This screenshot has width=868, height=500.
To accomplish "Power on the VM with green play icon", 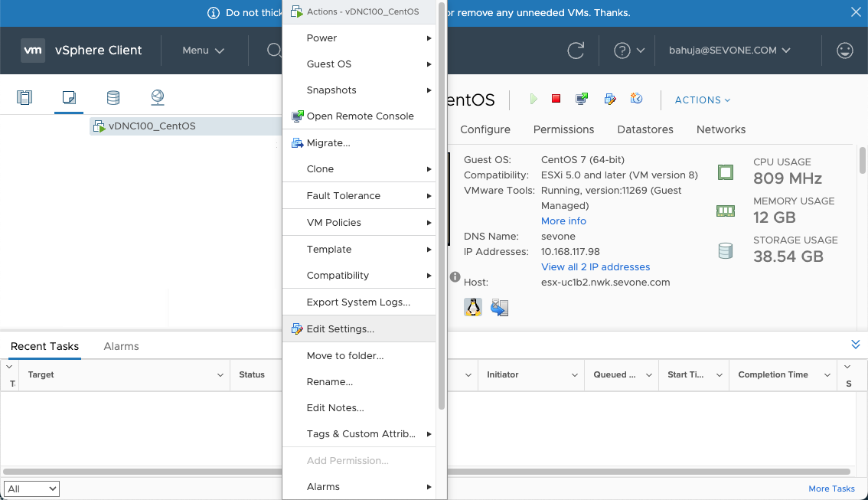I will click(x=534, y=99).
